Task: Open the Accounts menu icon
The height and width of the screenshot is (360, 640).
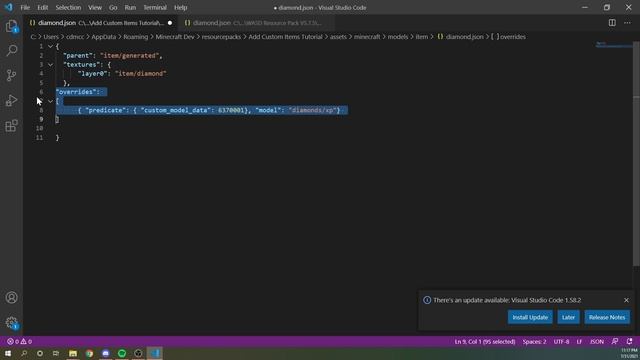Action: 11,298
